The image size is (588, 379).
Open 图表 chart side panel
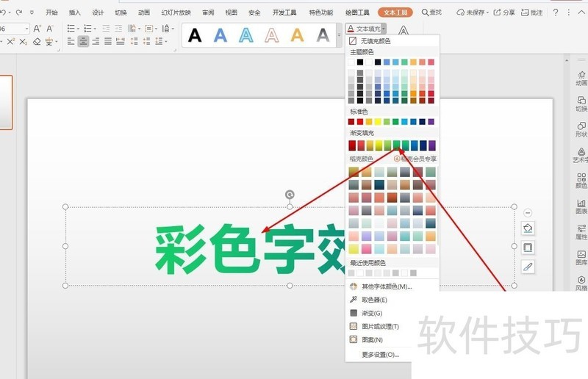click(x=581, y=206)
